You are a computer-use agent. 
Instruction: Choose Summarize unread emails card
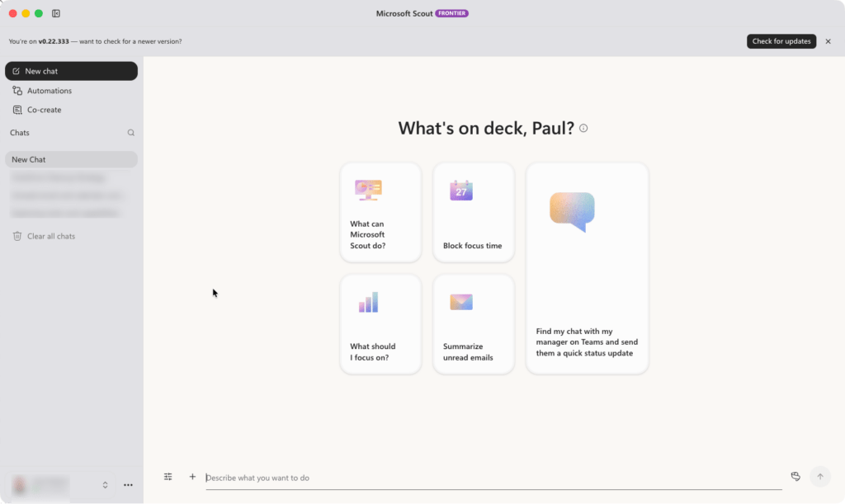474,325
